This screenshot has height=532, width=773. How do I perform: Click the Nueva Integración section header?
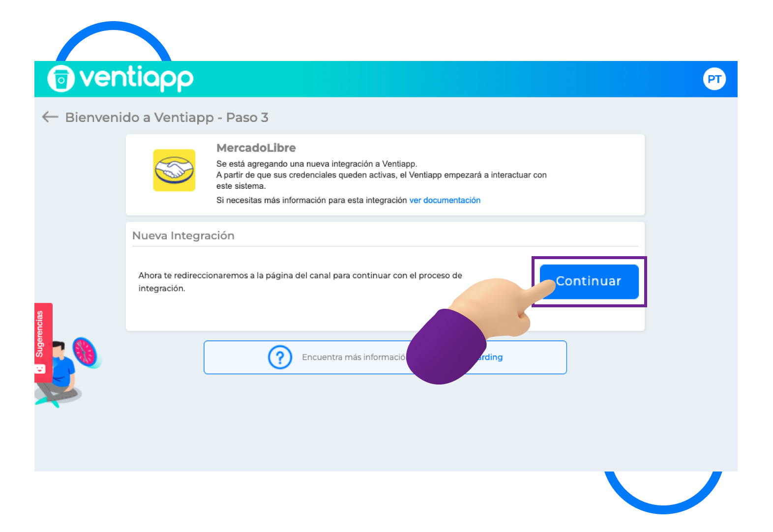point(183,236)
